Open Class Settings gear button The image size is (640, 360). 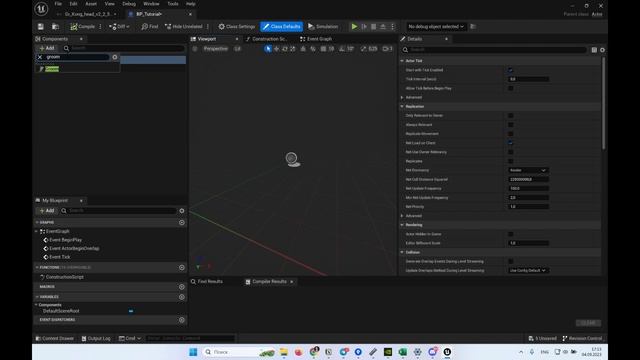pyautogui.click(x=237, y=27)
